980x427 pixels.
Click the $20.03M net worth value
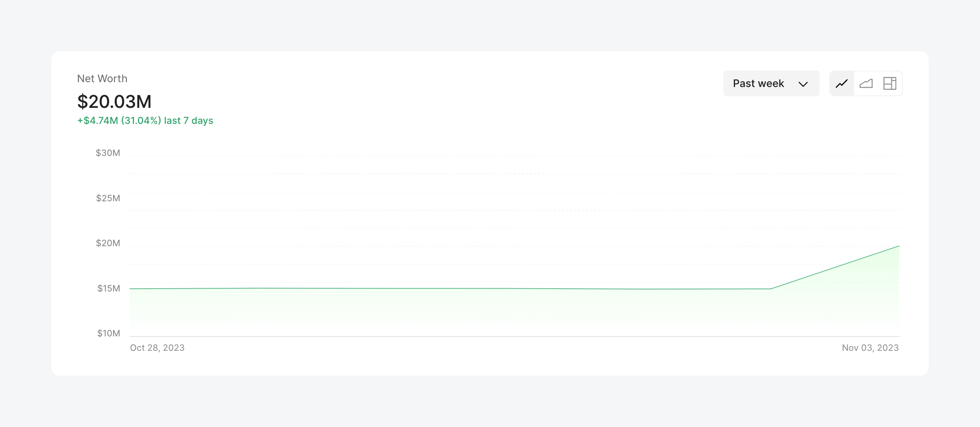(x=114, y=101)
